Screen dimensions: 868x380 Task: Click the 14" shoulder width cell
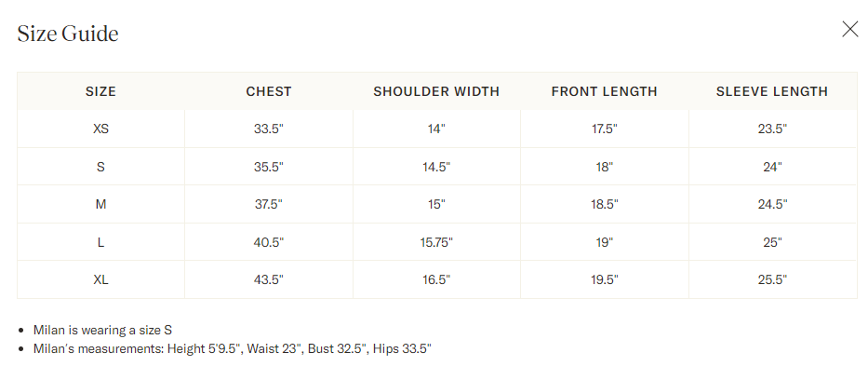tap(436, 129)
